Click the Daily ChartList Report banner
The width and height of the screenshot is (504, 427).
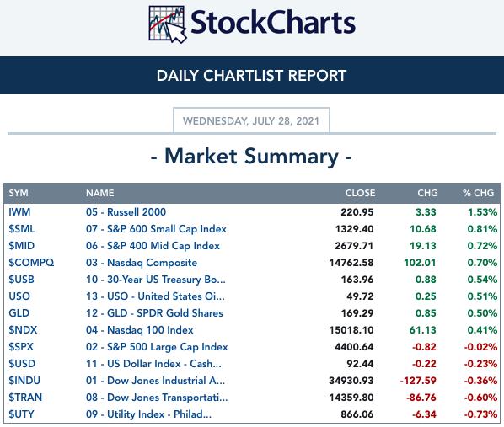(252, 76)
